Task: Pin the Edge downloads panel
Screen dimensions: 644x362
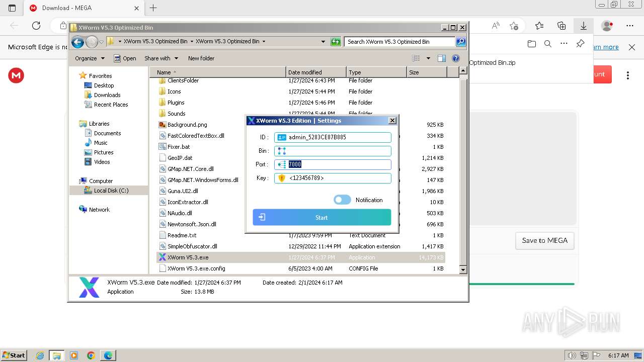Action: point(580,44)
